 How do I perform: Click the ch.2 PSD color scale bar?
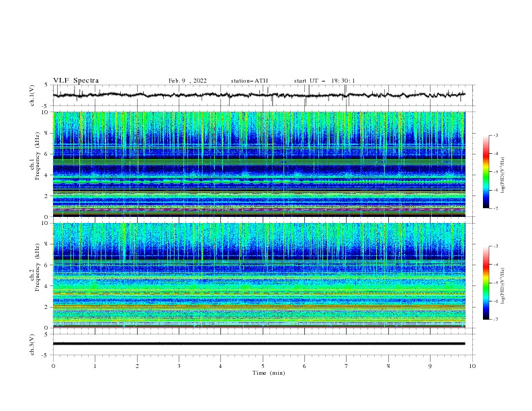(486, 283)
